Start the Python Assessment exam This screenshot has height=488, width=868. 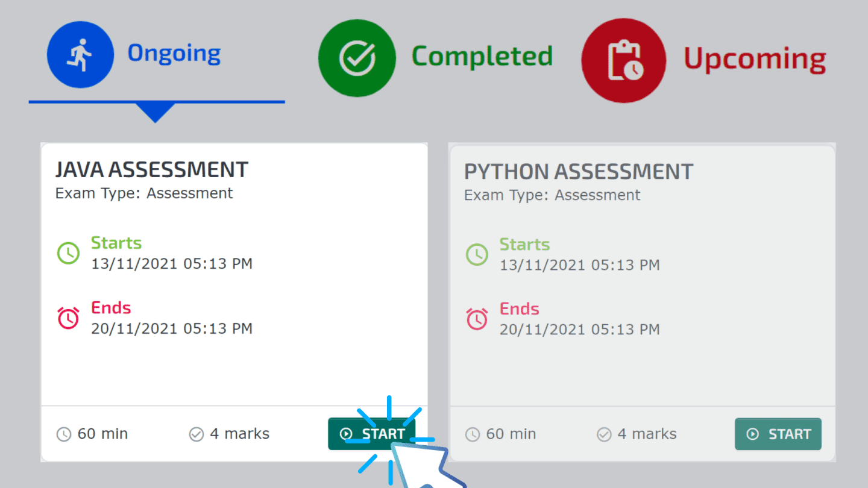pyautogui.click(x=778, y=433)
